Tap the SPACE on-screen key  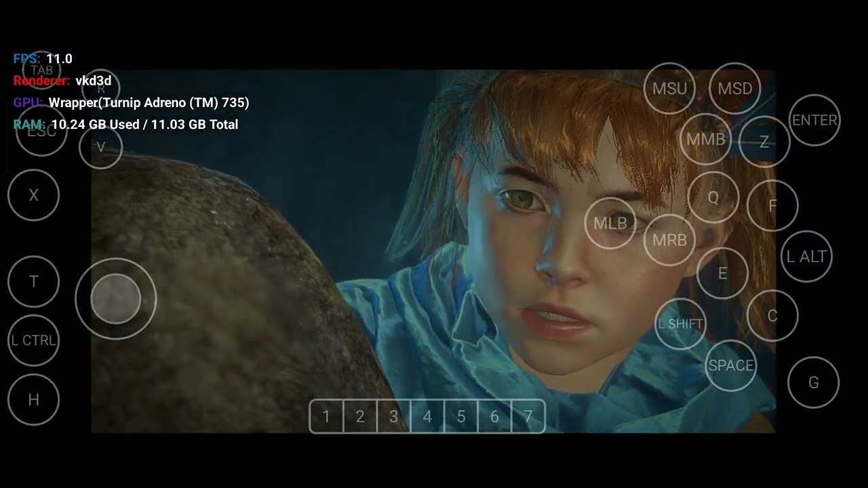click(730, 365)
